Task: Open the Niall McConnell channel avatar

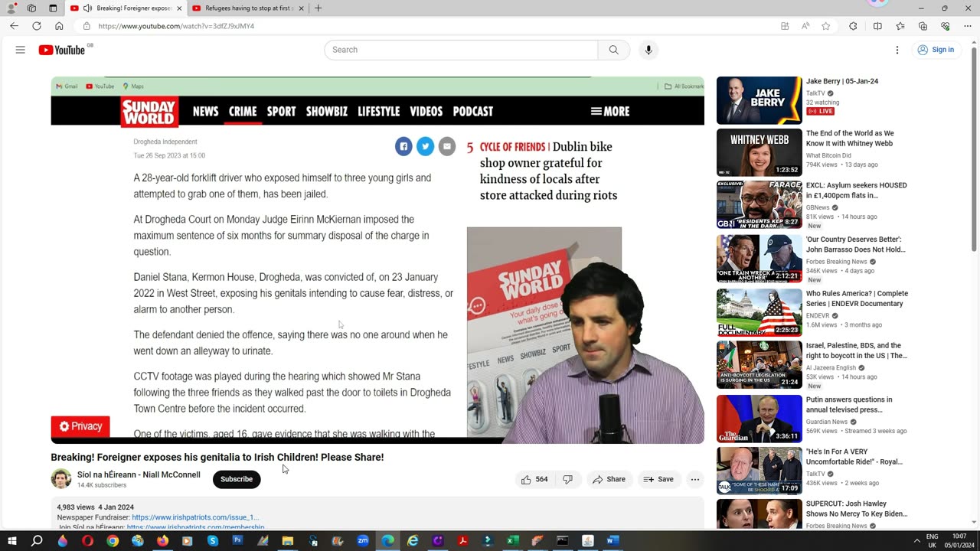Action: (x=61, y=479)
